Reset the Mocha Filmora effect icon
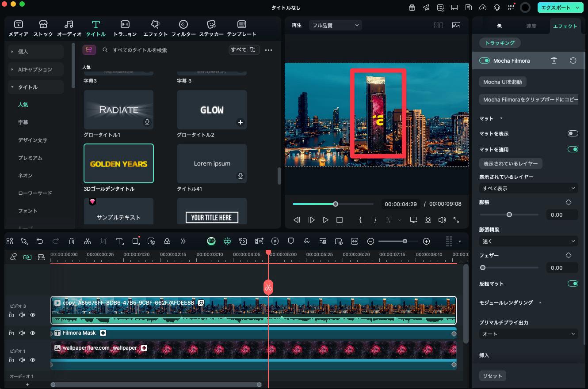 coord(573,60)
